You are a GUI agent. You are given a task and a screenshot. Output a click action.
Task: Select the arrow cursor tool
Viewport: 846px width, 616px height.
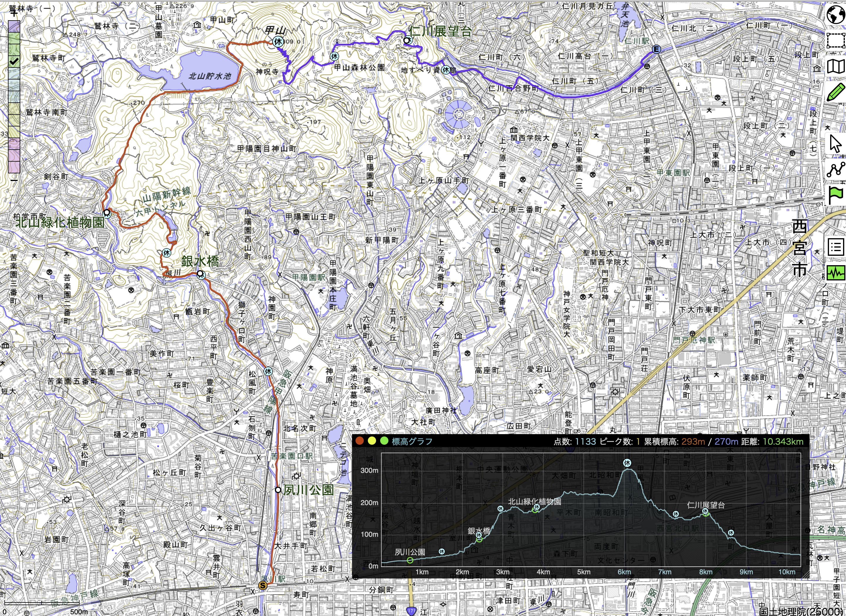tap(836, 144)
